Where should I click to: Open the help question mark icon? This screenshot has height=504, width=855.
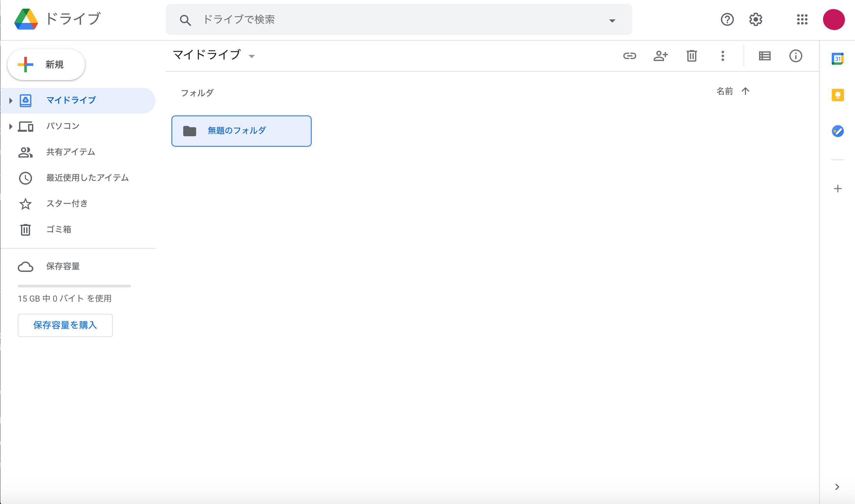click(727, 19)
